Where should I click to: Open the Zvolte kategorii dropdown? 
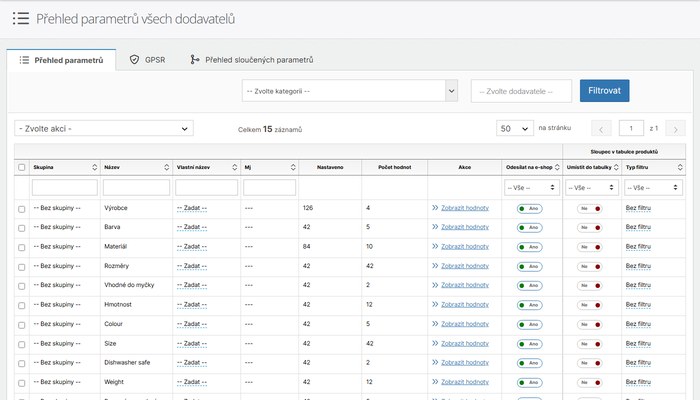pos(350,91)
